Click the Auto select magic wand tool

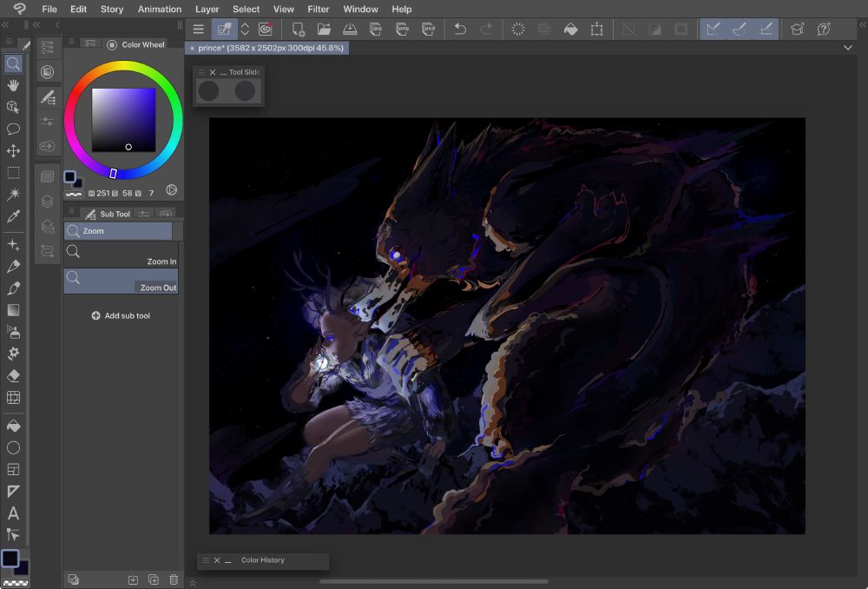click(x=13, y=195)
